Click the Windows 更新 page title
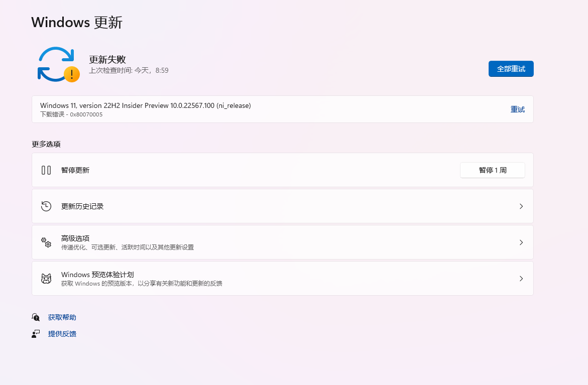Viewport: 588px width, 385px height. click(77, 23)
